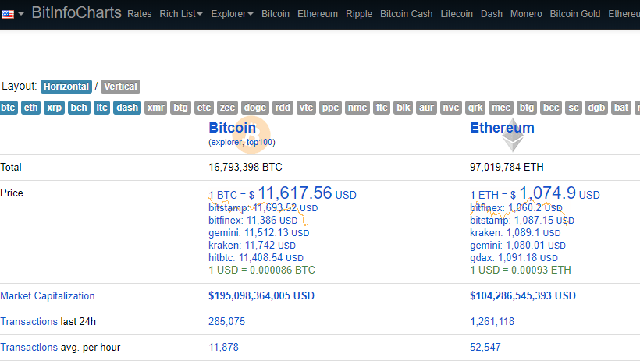Image resolution: width=640 pixels, height=364 pixels.
Task: Enable the aur coin tag
Action: click(x=426, y=108)
